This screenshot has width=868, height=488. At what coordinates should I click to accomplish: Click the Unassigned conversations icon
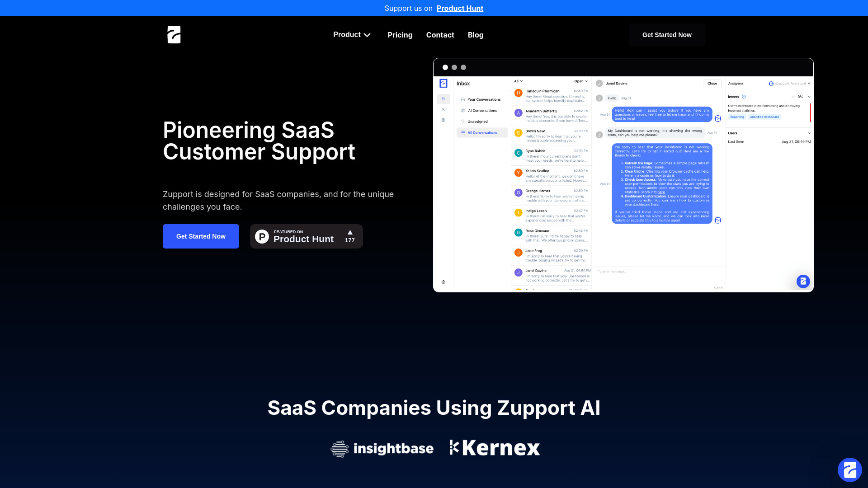463,122
